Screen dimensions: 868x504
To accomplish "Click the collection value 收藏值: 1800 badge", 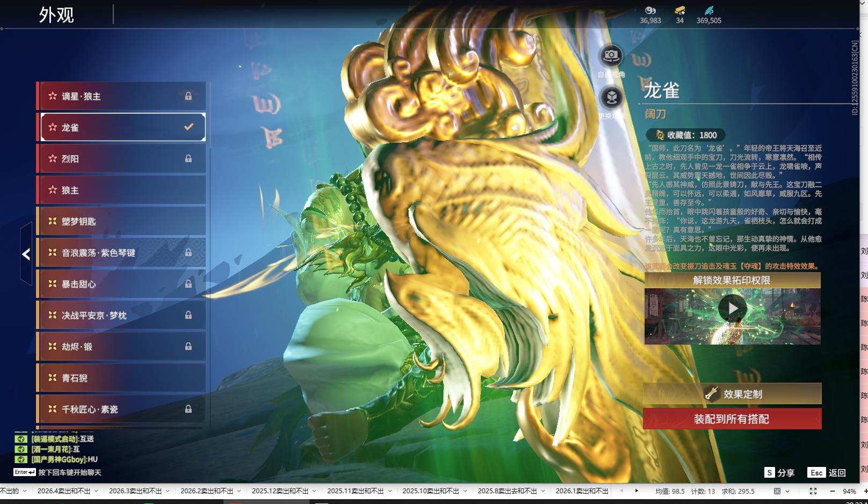I will coord(686,135).
